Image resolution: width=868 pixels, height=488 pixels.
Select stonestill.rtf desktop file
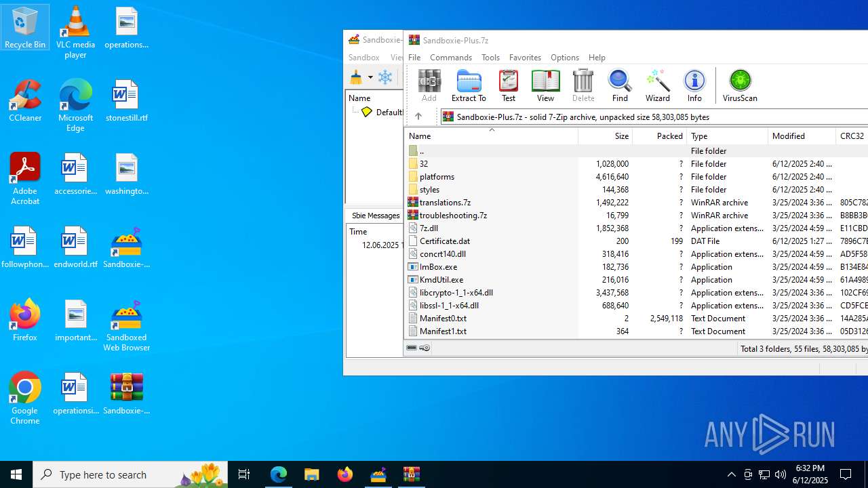pyautogui.click(x=127, y=101)
